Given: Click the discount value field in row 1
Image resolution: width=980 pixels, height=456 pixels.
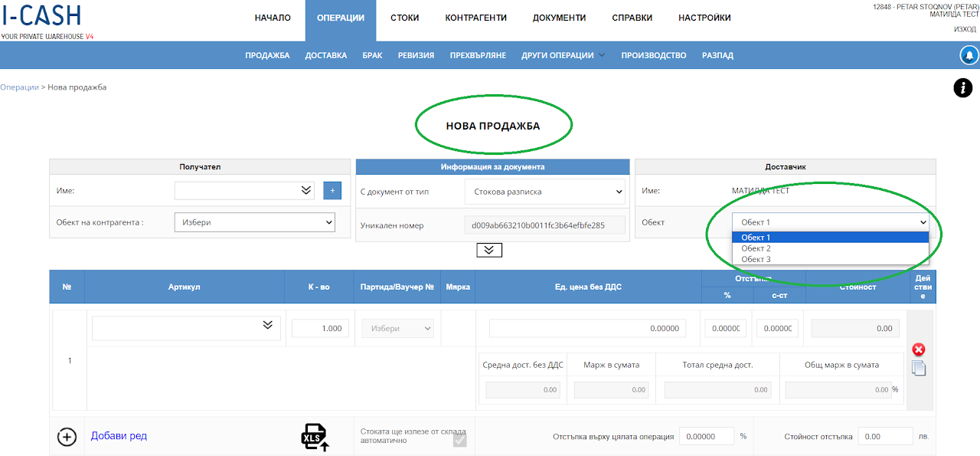Looking at the screenshot, I should click(777, 328).
